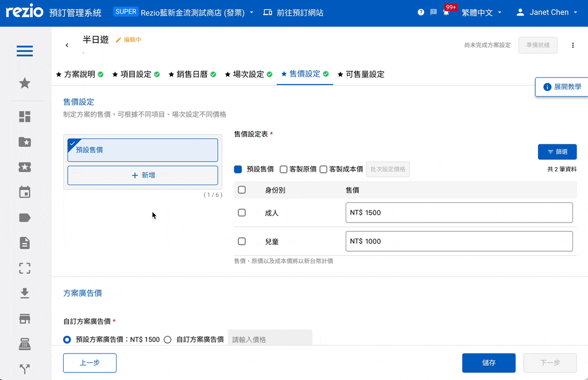Screen dimensions: 588x380
Task: Toggle the 預設售價 checkbox
Action: (238, 170)
